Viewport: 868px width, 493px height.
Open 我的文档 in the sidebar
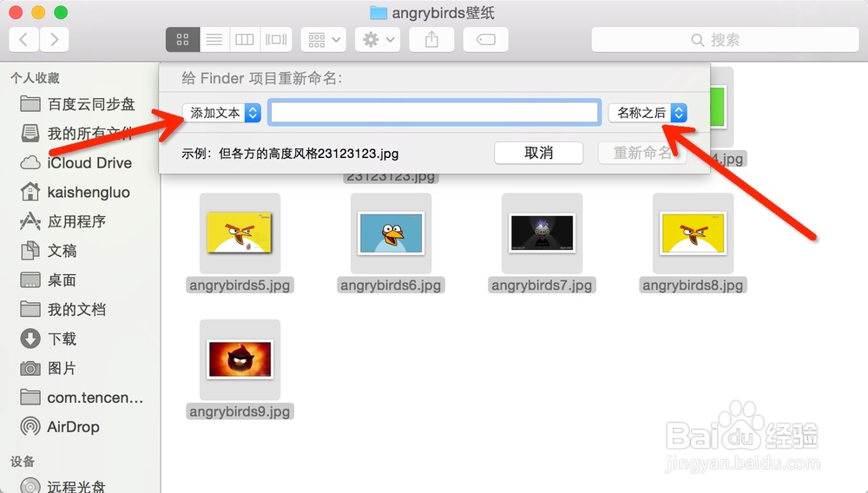click(x=62, y=309)
